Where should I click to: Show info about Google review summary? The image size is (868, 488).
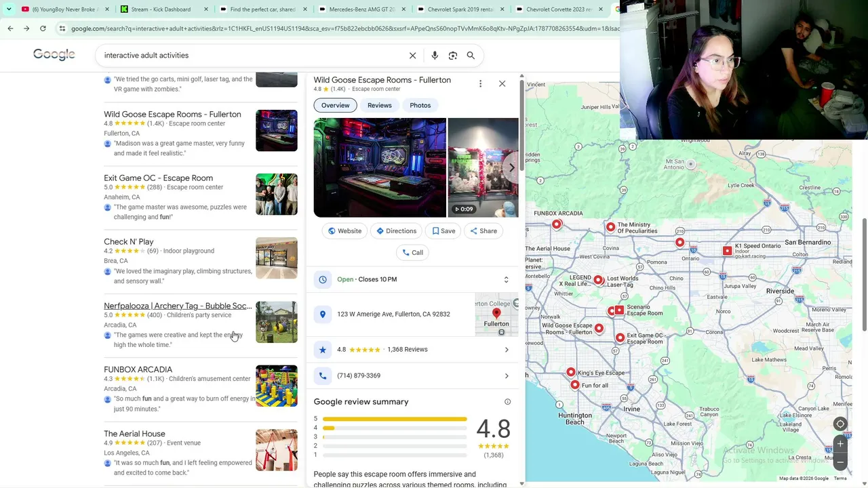click(x=507, y=402)
